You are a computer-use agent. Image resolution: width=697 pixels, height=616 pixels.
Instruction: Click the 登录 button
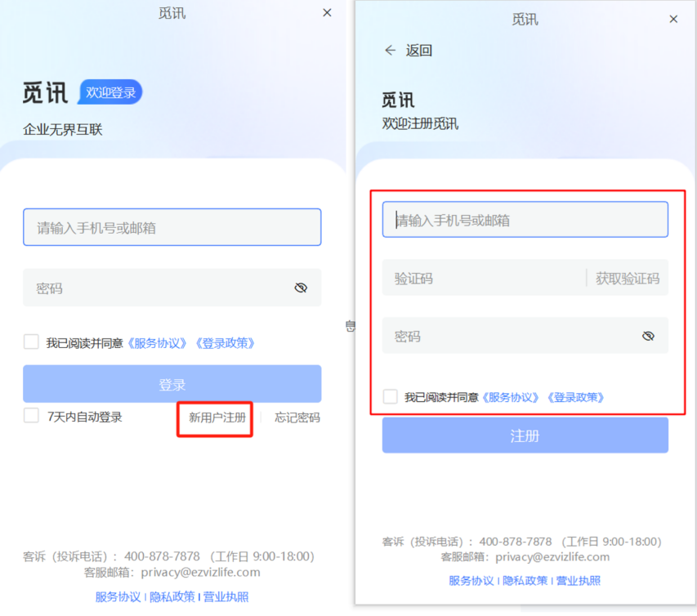[172, 384]
